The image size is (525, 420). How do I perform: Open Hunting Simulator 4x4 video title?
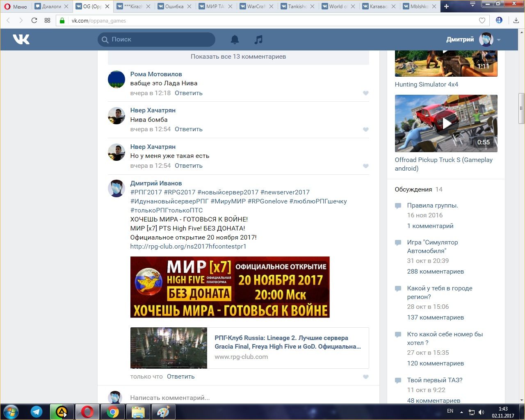pos(427,84)
